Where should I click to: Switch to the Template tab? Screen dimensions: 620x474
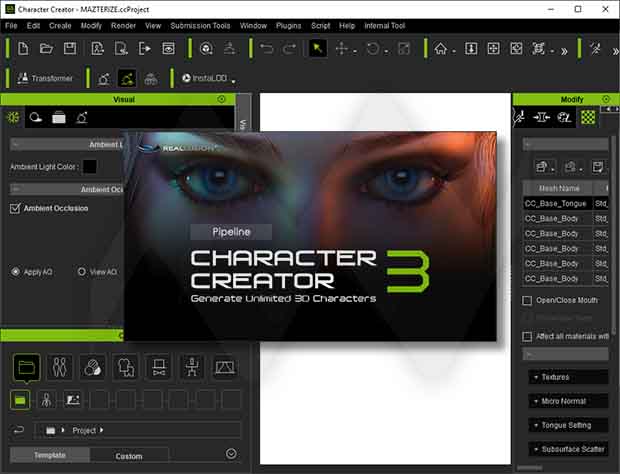coord(50,455)
